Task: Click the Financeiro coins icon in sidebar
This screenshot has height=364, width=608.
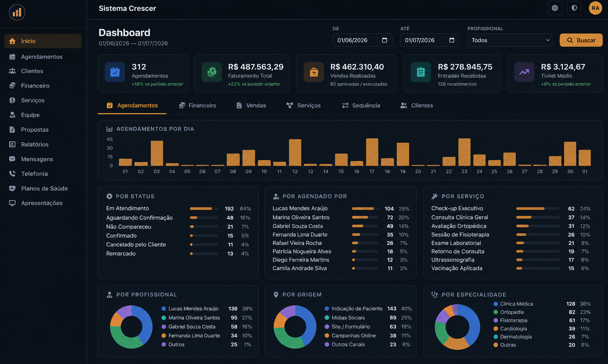Action: 12,85
